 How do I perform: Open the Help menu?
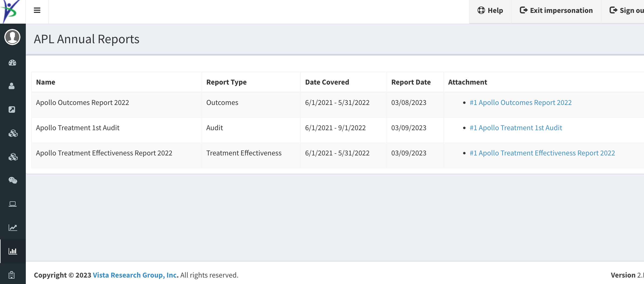coord(490,10)
